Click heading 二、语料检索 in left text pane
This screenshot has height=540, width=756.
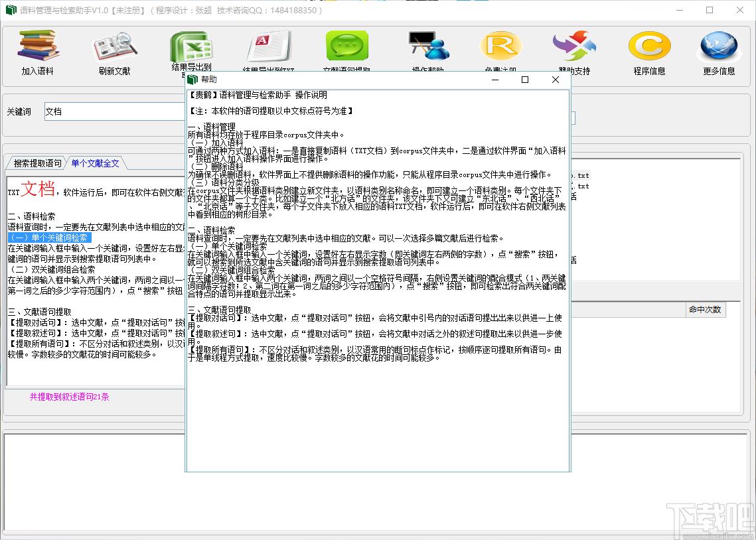coord(31,216)
